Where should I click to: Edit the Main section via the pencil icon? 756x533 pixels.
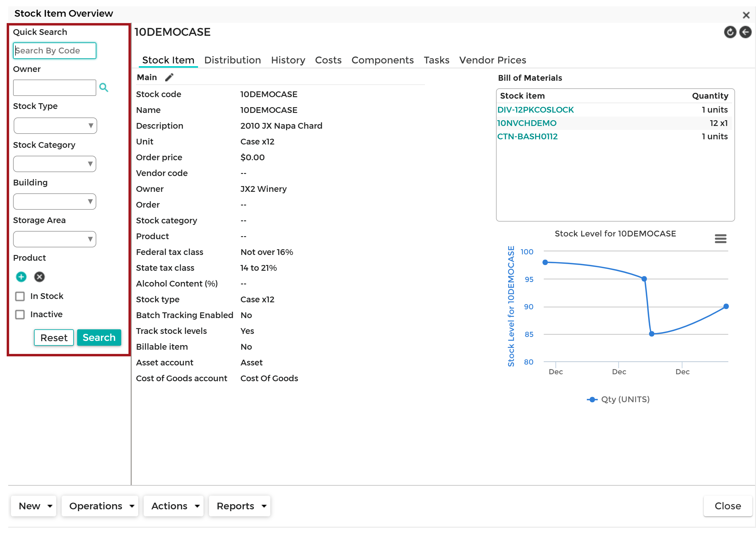click(169, 77)
